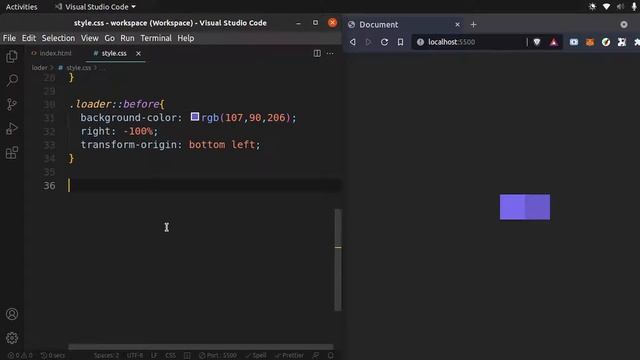Click the orange fox extension icon
The width and height of the screenshot is (640, 360).
coord(590,42)
